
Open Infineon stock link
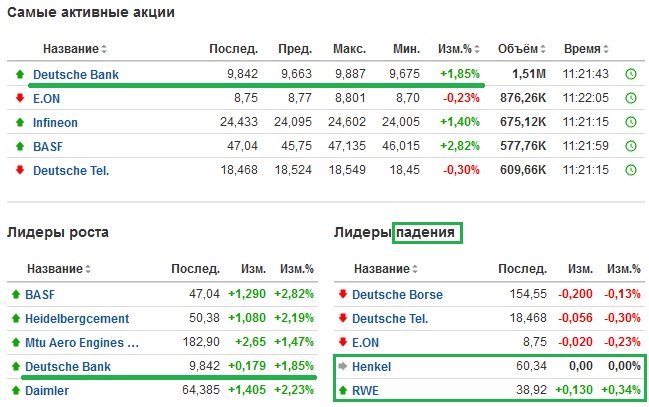point(55,123)
